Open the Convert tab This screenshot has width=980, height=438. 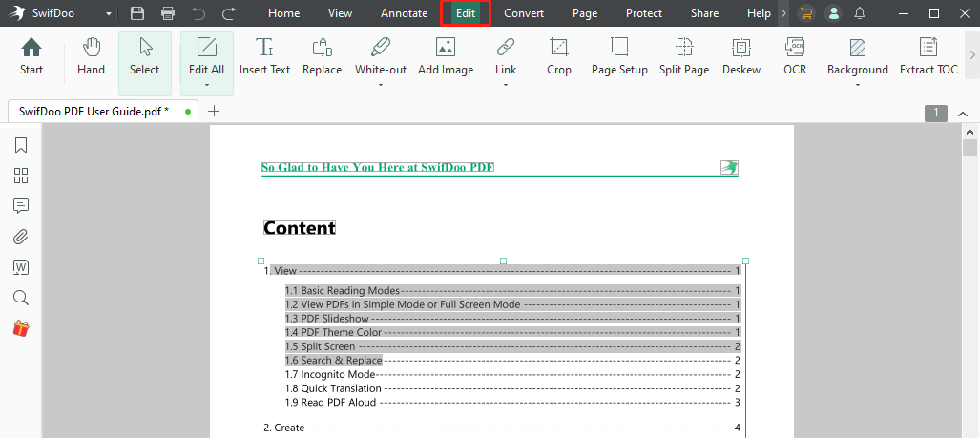(524, 13)
